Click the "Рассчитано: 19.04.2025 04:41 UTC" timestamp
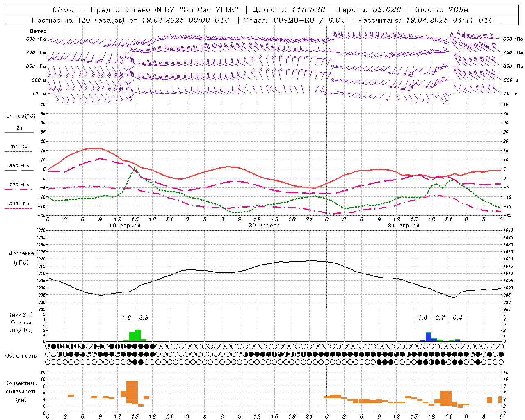Screen dimensions: 525x420 426,20
